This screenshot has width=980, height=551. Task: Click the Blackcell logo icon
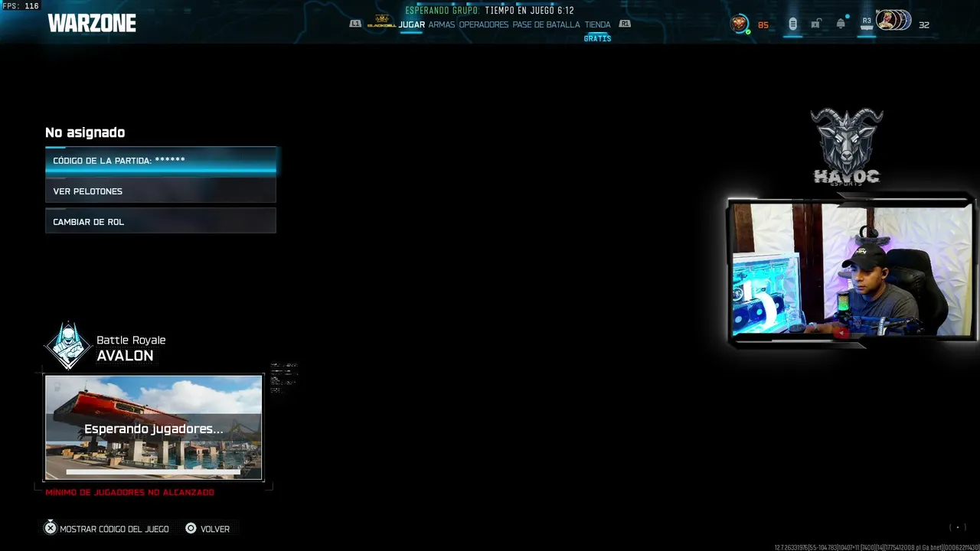point(381,21)
